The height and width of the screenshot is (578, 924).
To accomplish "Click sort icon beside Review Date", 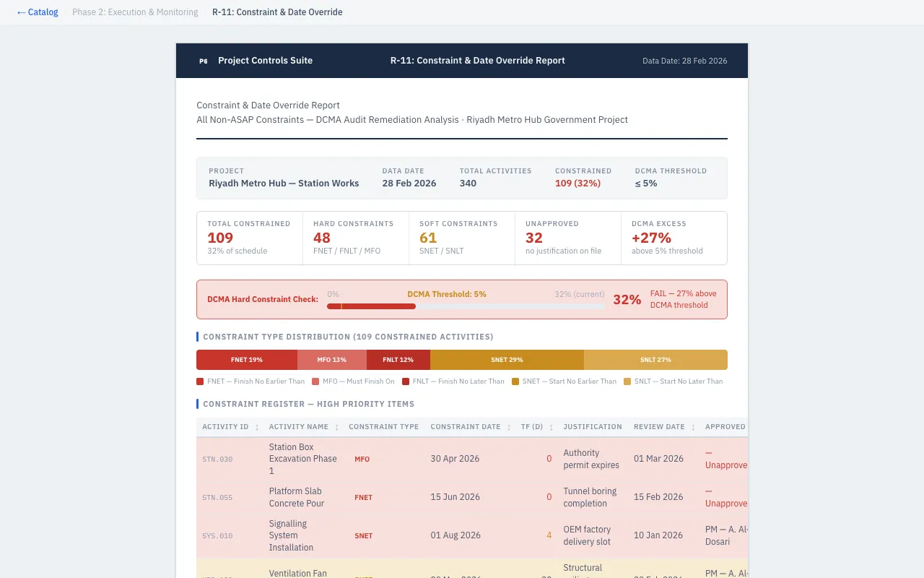I will (693, 428).
